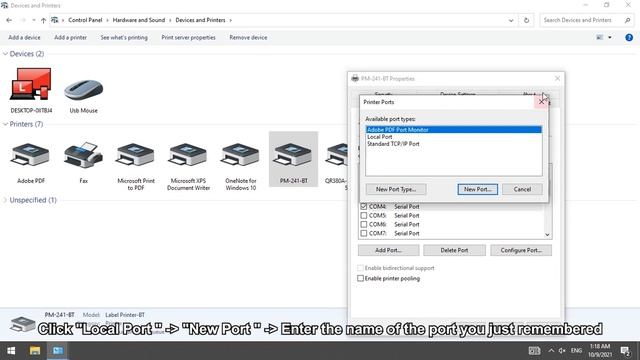Image resolution: width=640 pixels, height=360 pixels.
Task: Check the COM7 Serial Port checkbox
Action: [x=364, y=233]
